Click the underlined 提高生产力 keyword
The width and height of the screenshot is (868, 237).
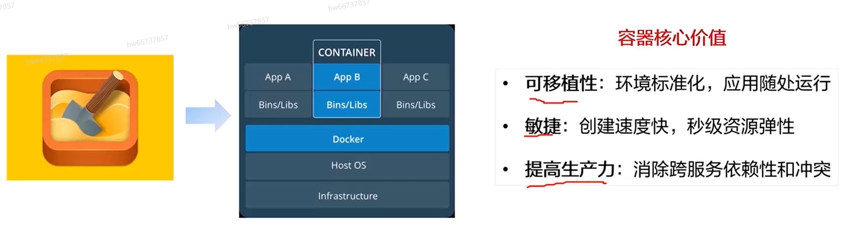(569, 170)
